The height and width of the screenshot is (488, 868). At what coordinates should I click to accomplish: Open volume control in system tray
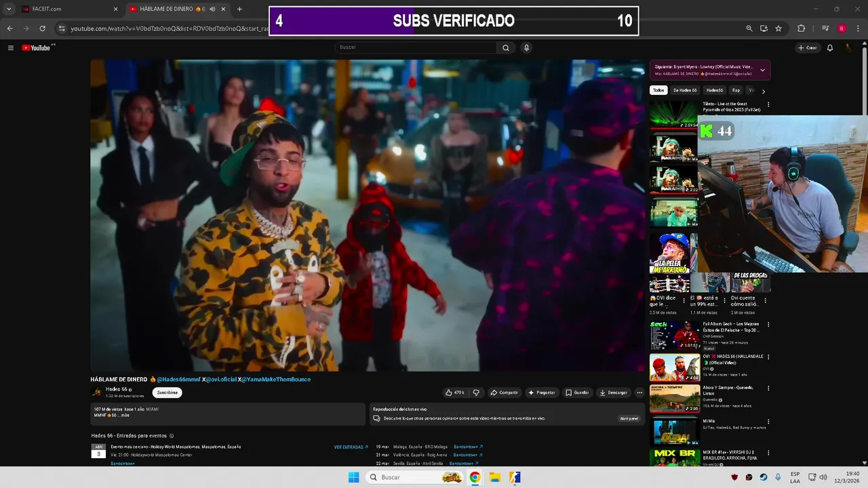823,477
